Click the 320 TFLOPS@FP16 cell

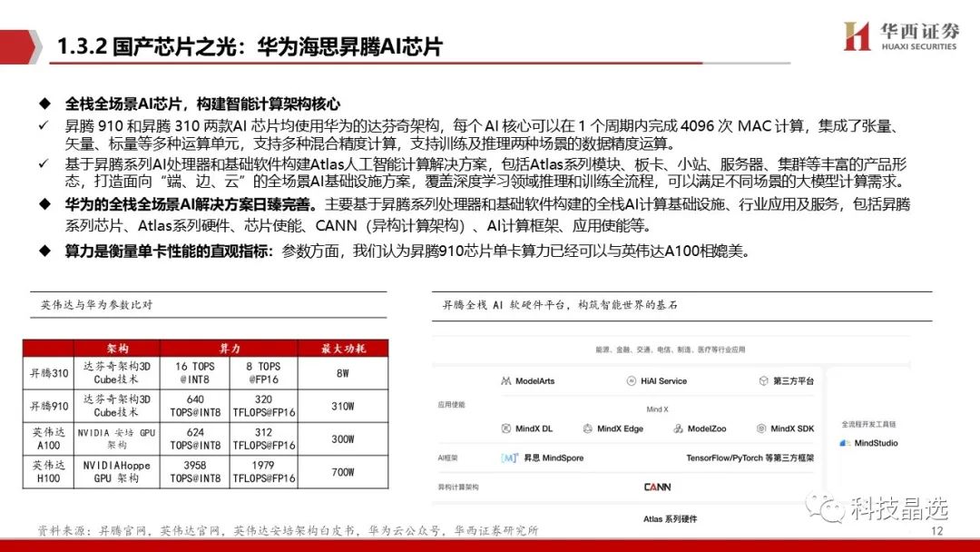coord(263,406)
